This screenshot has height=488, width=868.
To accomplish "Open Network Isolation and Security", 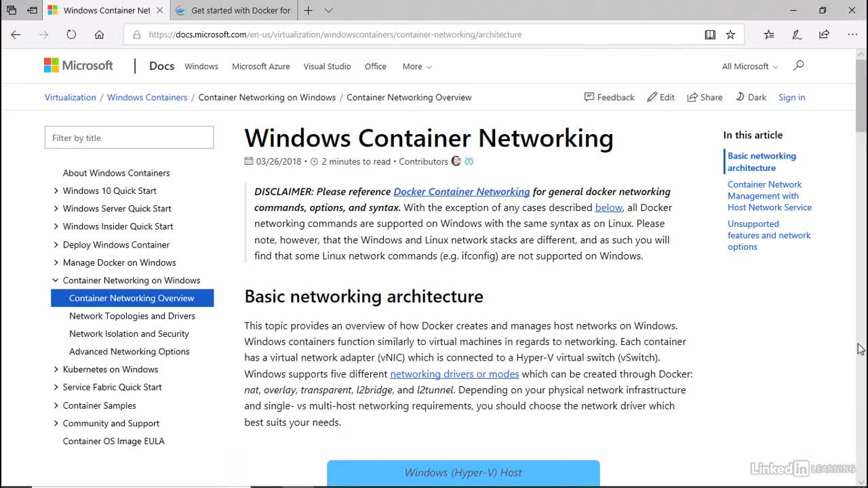I will pyautogui.click(x=129, y=333).
